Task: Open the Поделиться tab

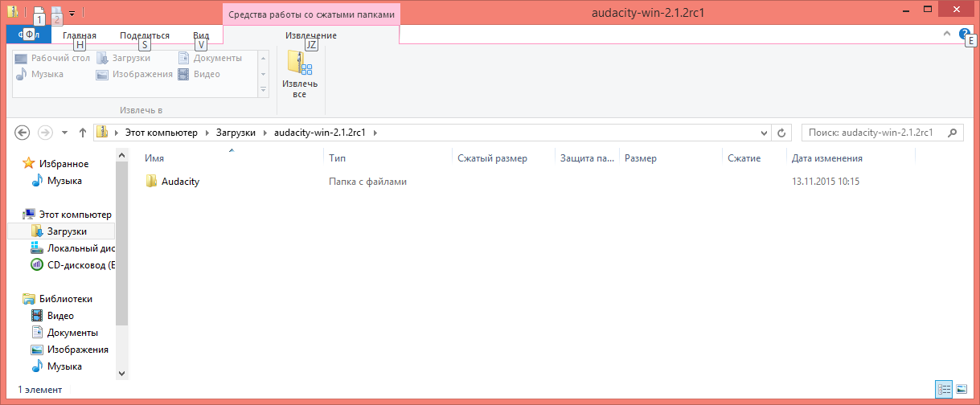Action: tap(145, 35)
